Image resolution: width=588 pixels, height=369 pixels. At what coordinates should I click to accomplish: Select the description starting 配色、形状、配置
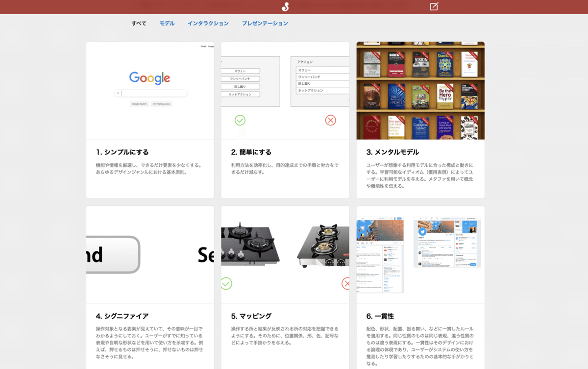pos(420,346)
